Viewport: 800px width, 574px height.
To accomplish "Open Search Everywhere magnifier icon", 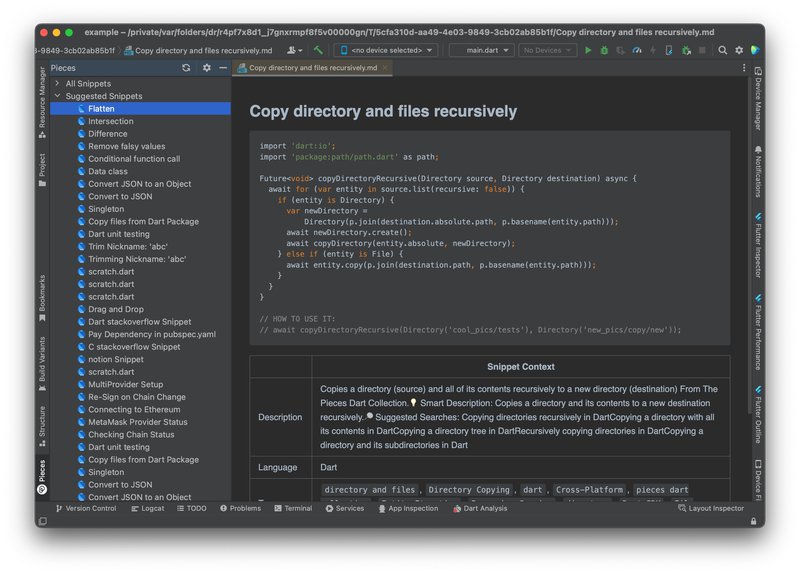I will pos(722,50).
